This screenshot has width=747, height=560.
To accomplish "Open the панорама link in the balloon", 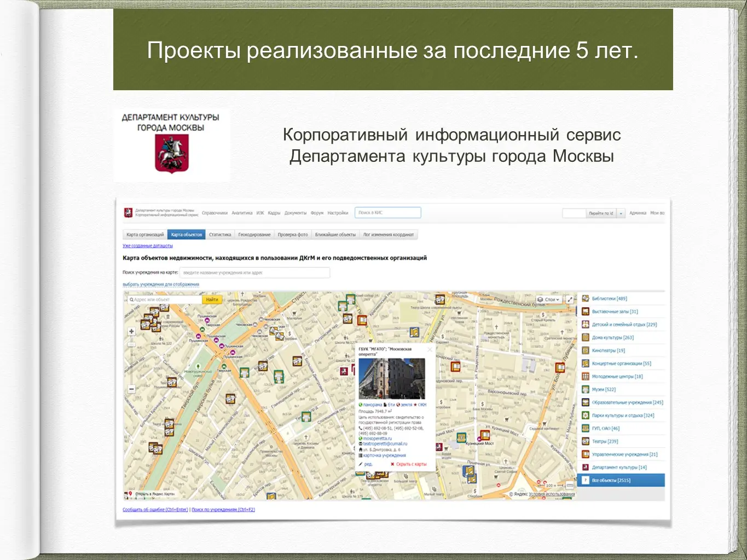I will [372, 405].
